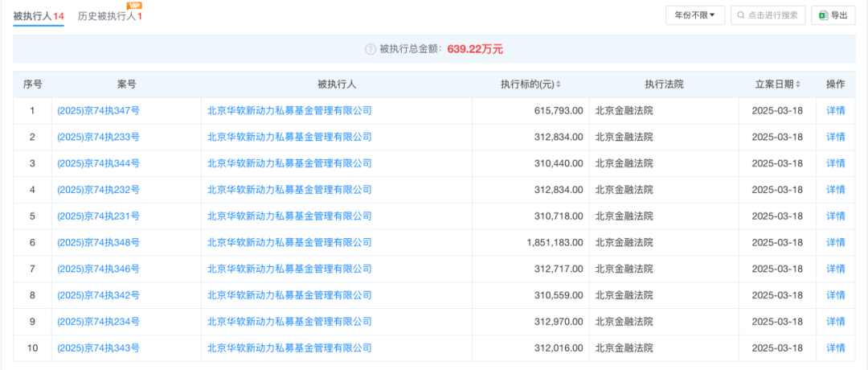Open case (2025)京74执344号
The image size is (868, 370).
pos(99,163)
